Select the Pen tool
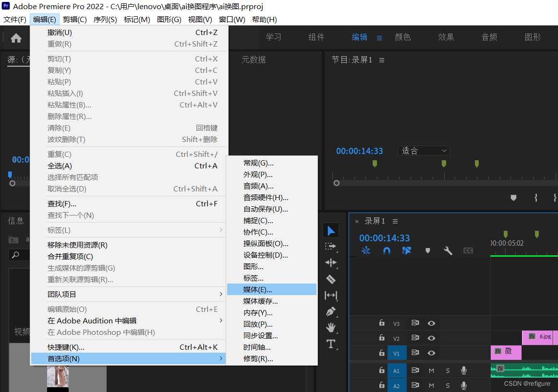This screenshot has width=558, height=392. [x=331, y=311]
